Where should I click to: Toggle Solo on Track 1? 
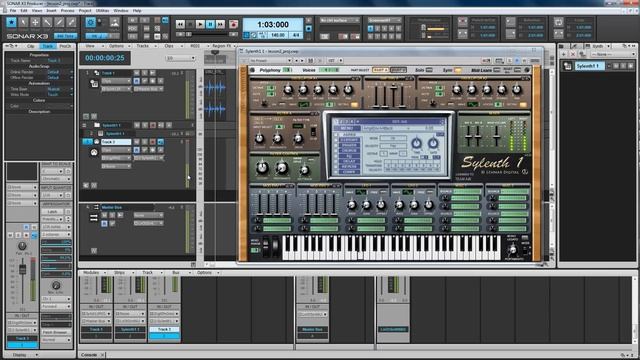(144, 73)
